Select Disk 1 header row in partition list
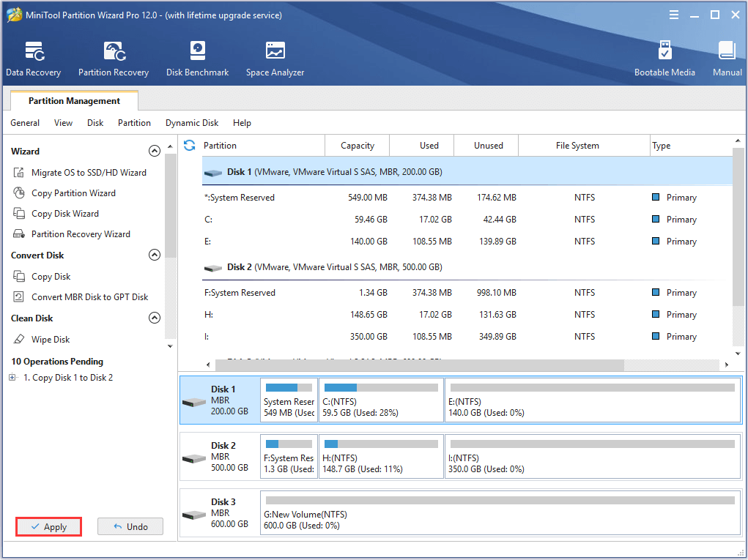 click(467, 171)
